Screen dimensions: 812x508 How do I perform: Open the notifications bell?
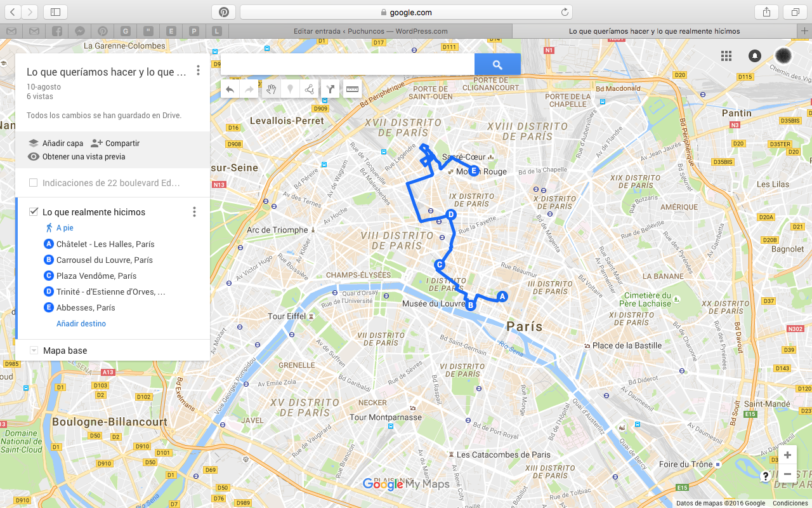point(755,56)
